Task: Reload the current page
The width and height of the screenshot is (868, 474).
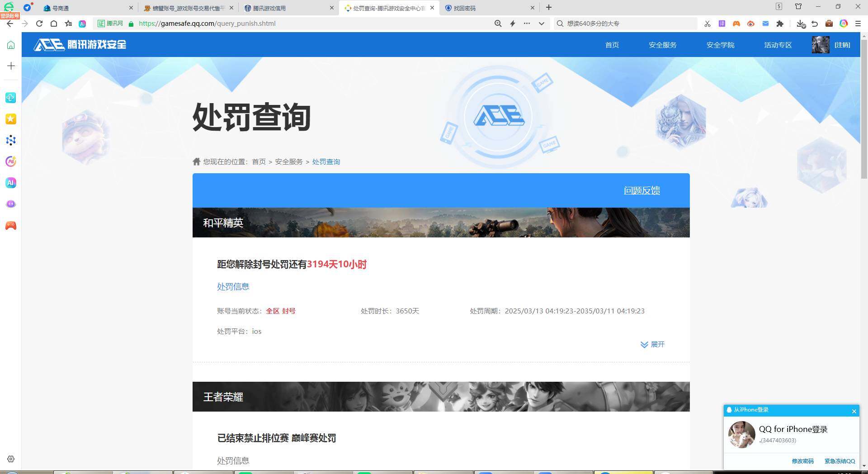Action: (x=39, y=24)
